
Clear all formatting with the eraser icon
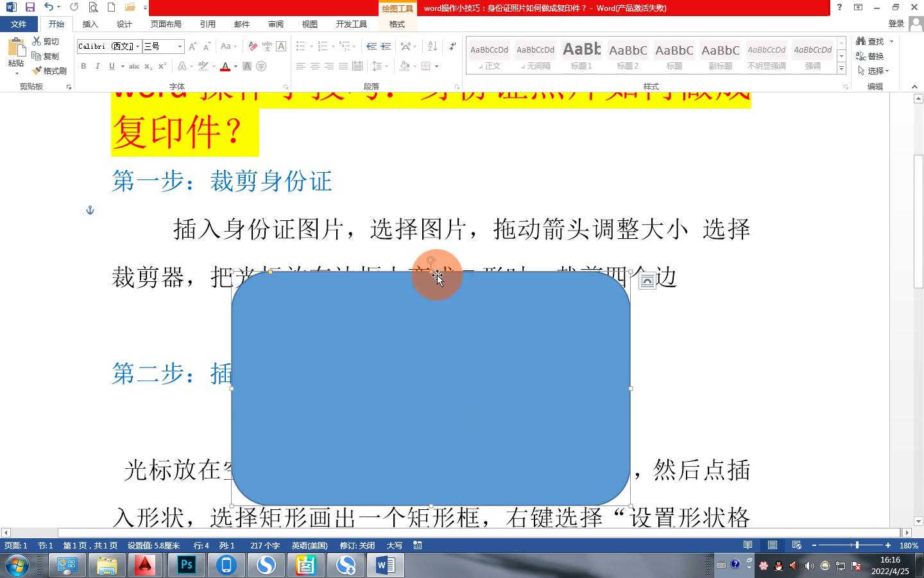click(253, 46)
